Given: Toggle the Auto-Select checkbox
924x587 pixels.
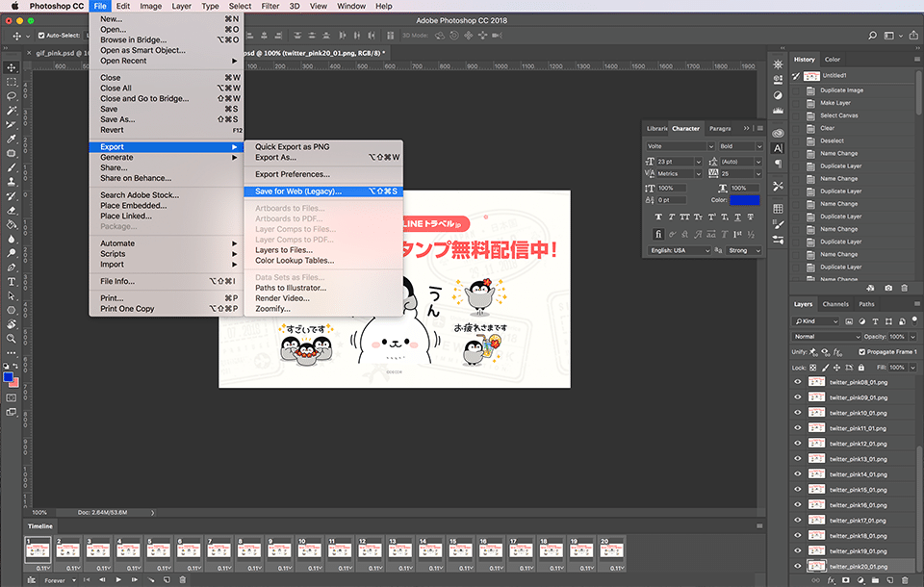Looking at the screenshot, I should [x=41, y=36].
